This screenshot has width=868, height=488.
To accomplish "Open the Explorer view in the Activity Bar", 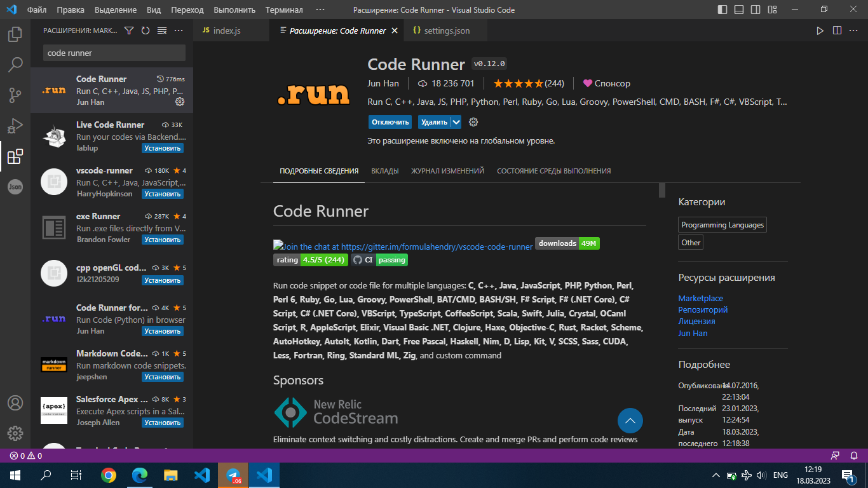I will point(15,34).
